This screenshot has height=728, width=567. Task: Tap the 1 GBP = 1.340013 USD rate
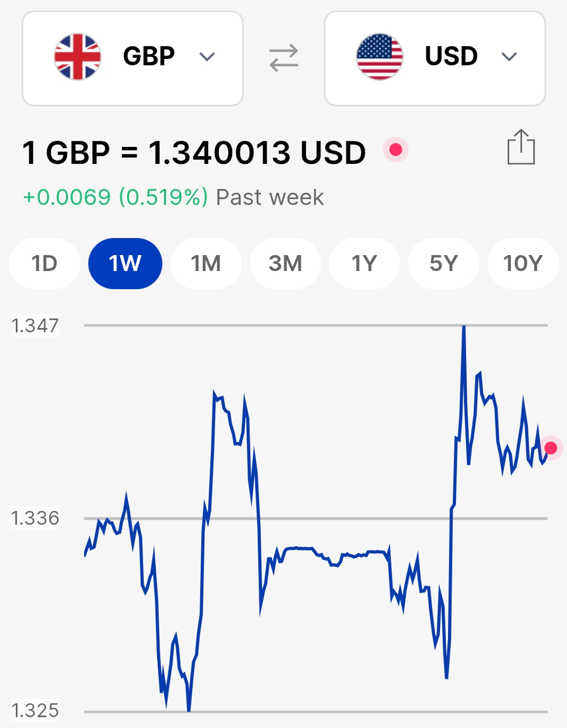tap(194, 153)
